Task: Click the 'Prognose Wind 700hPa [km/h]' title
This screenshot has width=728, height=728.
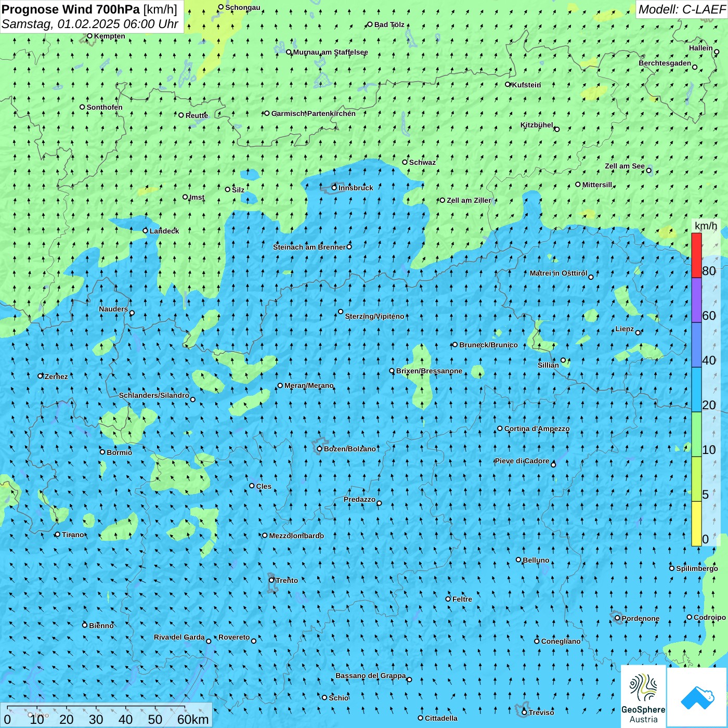Action: 89,9
